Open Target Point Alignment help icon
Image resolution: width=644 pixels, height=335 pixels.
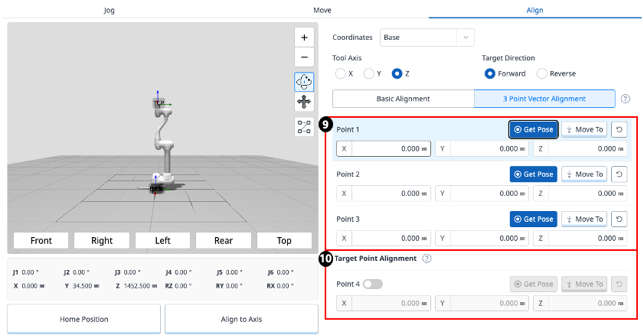pos(427,259)
